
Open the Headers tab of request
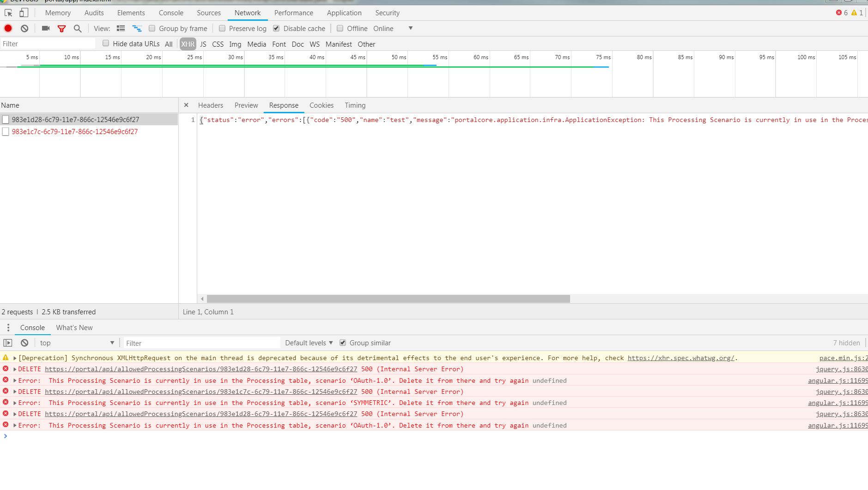[x=211, y=105]
